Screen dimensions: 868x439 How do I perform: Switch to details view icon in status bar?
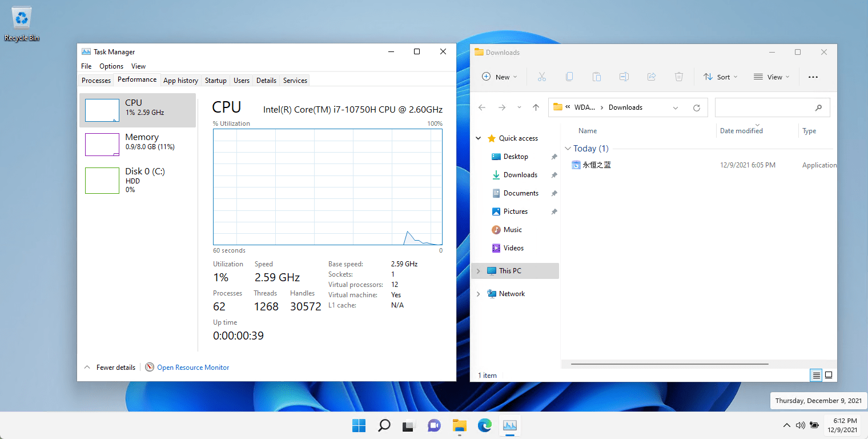tap(817, 375)
